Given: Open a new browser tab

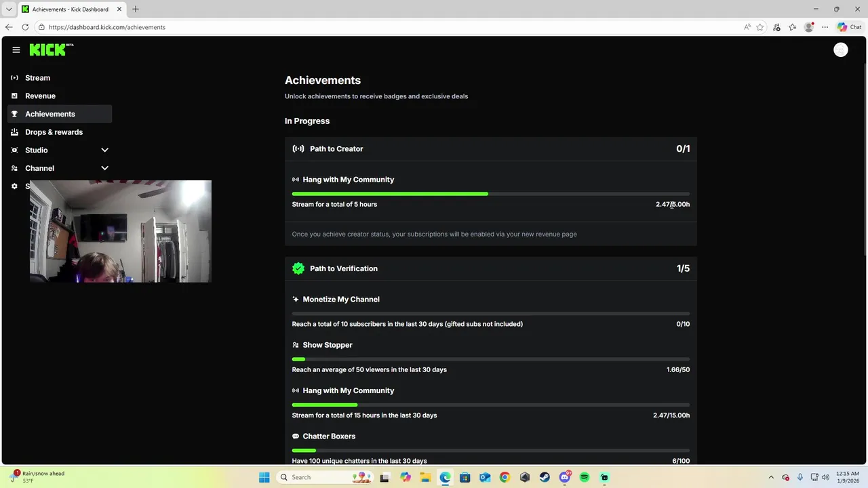Looking at the screenshot, I should (x=136, y=9).
